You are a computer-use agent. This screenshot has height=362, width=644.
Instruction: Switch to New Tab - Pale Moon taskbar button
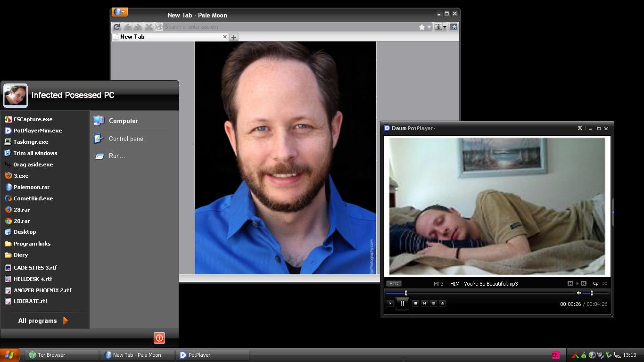137,355
